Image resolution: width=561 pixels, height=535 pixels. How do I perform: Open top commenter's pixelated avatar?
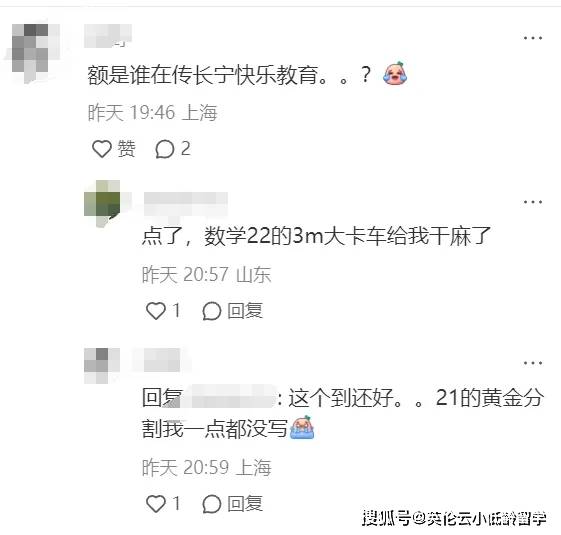30,53
